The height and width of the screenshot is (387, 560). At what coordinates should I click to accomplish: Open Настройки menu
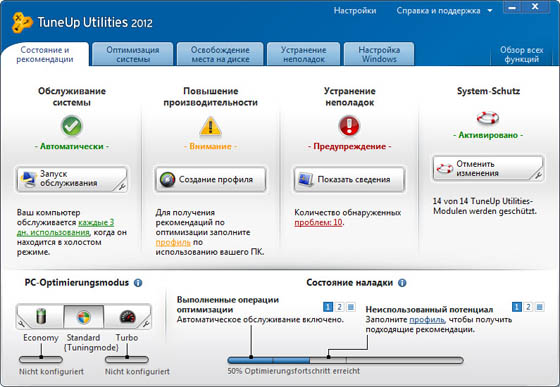355,11
